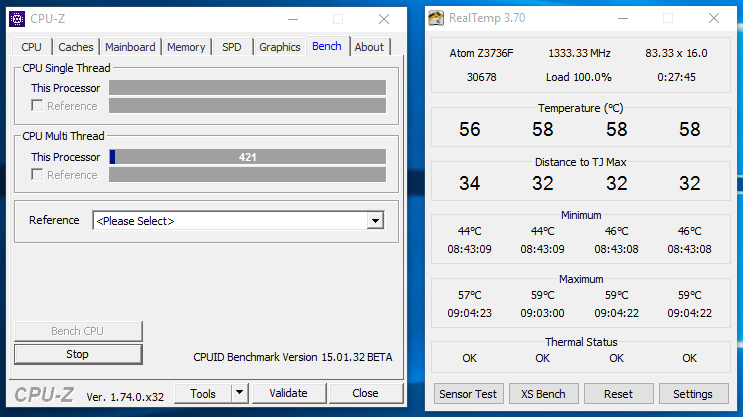
Task: Open the Mainboard tab
Action: (130, 47)
